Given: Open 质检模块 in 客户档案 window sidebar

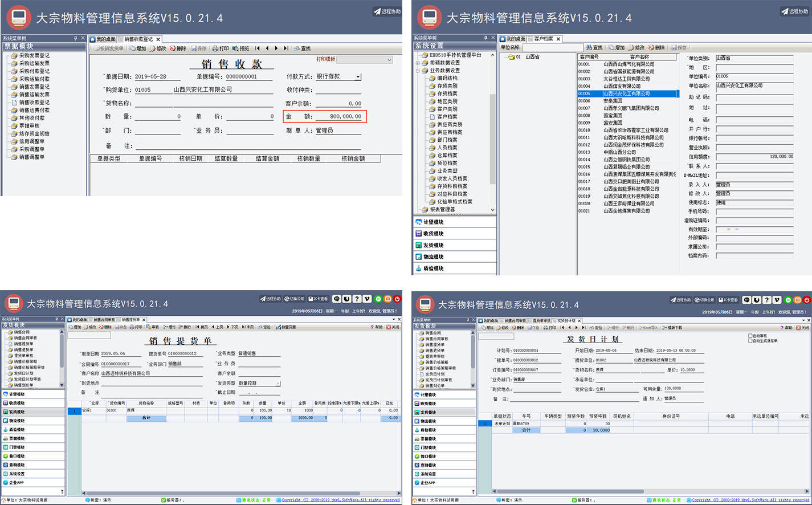Looking at the screenshot, I should click(455, 268).
